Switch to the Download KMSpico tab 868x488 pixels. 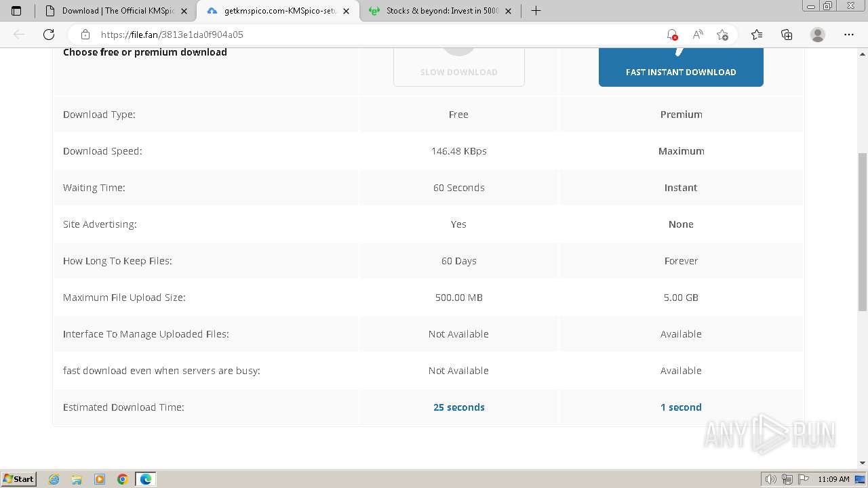point(116,11)
